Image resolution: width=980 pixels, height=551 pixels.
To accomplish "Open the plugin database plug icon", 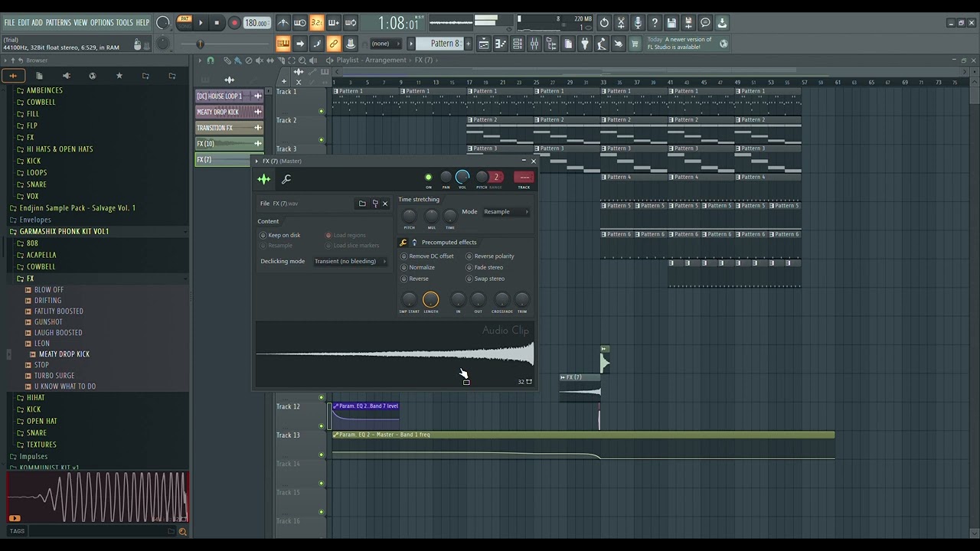I will point(585,44).
